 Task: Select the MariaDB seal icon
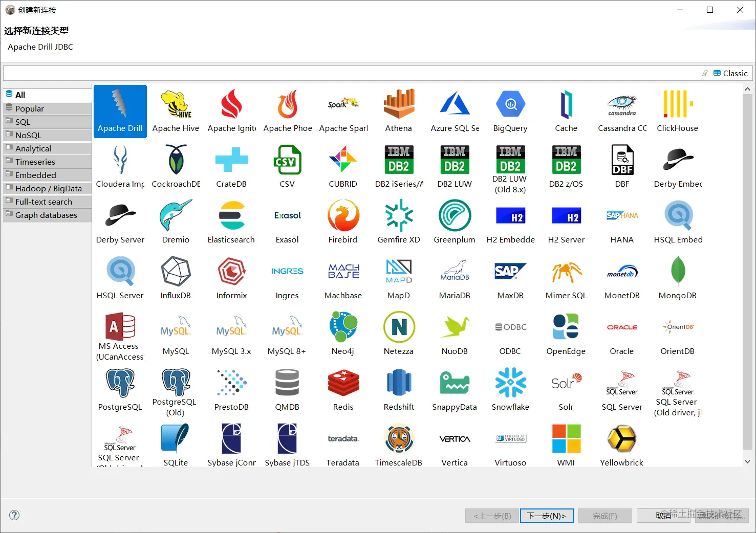coord(455,271)
